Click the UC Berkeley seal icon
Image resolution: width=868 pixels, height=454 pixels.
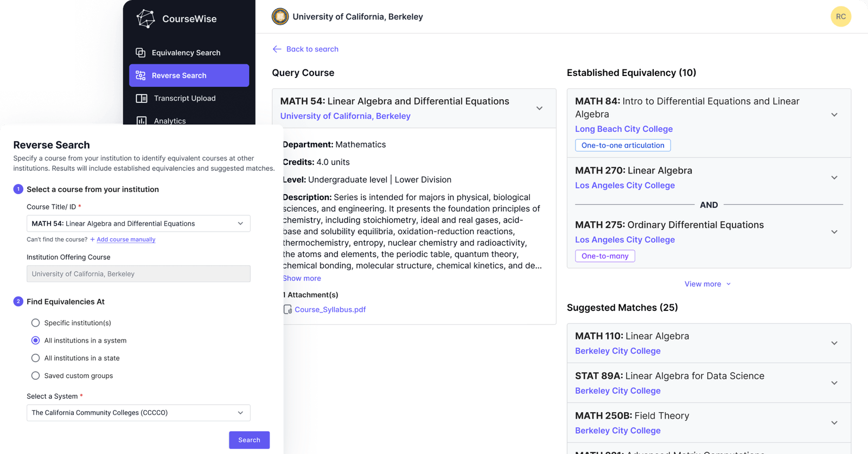tap(280, 17)
